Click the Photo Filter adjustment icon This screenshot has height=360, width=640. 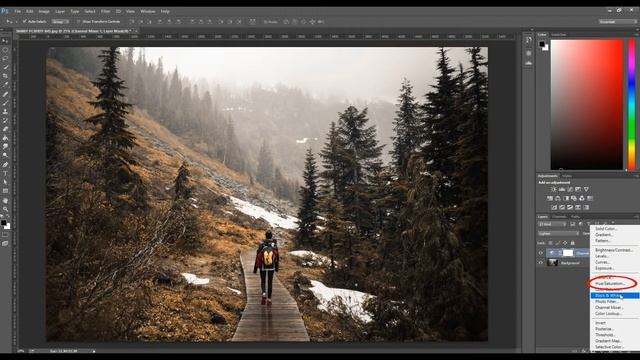coord(574,198)
